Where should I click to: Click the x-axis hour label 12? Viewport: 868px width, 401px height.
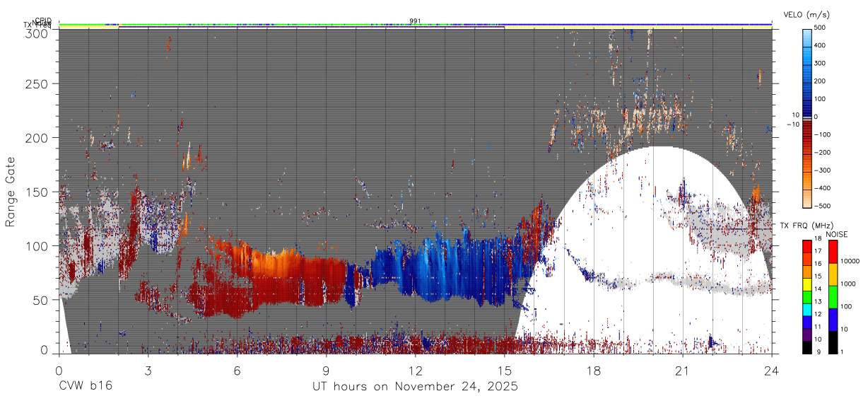pyautogui.click(x=416, y=370)
